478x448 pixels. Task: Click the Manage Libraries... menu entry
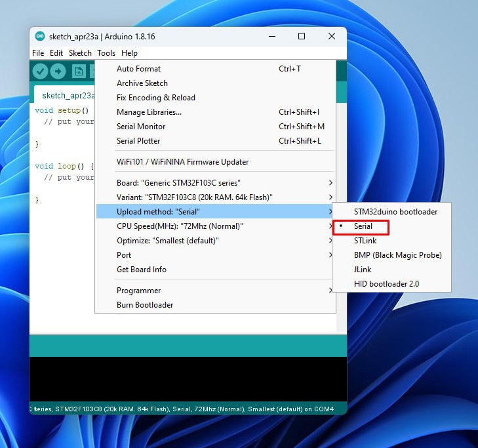[x=149, y=112]
